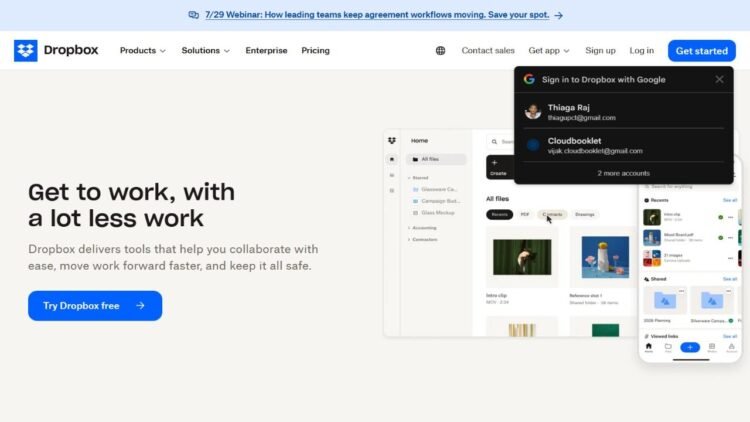Click the webinar banner arrow icon
The width and height of the screenshot is (750, 422).
[x=559, y=15]
